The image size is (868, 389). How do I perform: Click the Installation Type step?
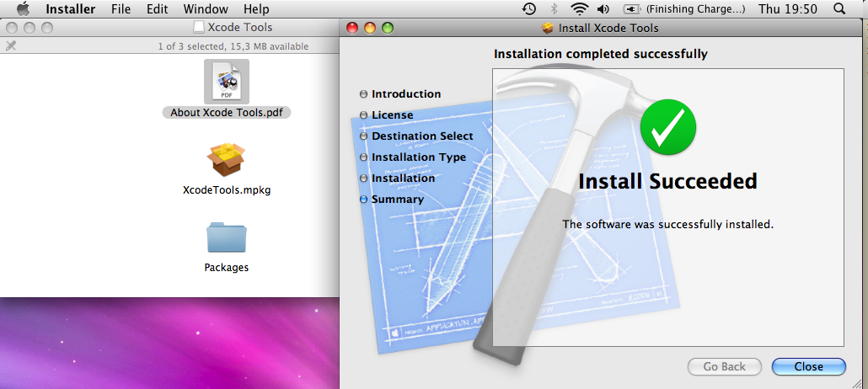[x=419, y=157]
